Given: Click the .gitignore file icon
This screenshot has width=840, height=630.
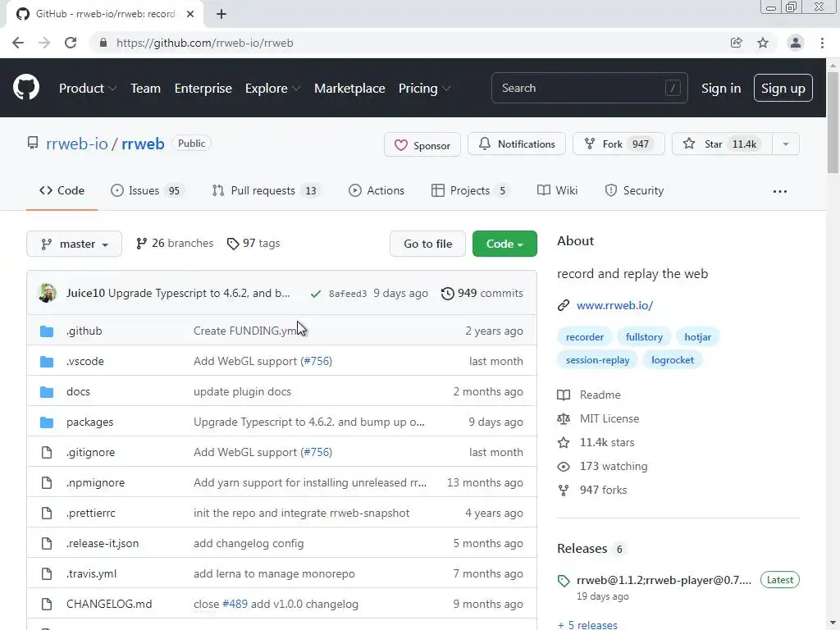Looking at the screenshot, I should 47,452.
